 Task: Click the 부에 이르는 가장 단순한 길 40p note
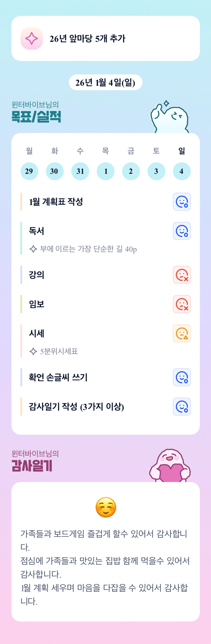(88, 249)
